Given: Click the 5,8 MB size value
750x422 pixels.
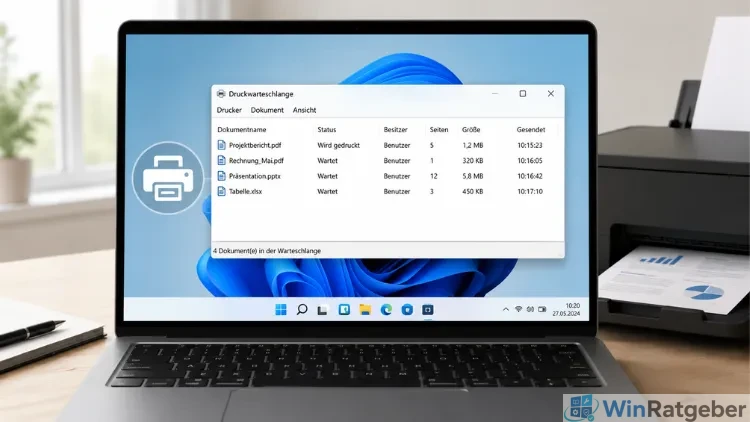Looking at the screenshot, I should pos(473,176).
